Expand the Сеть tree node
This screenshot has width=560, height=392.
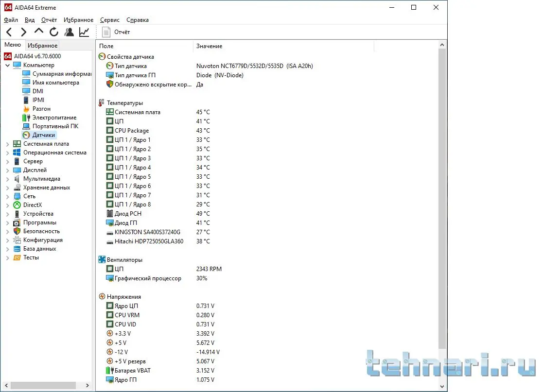point(7,196)
